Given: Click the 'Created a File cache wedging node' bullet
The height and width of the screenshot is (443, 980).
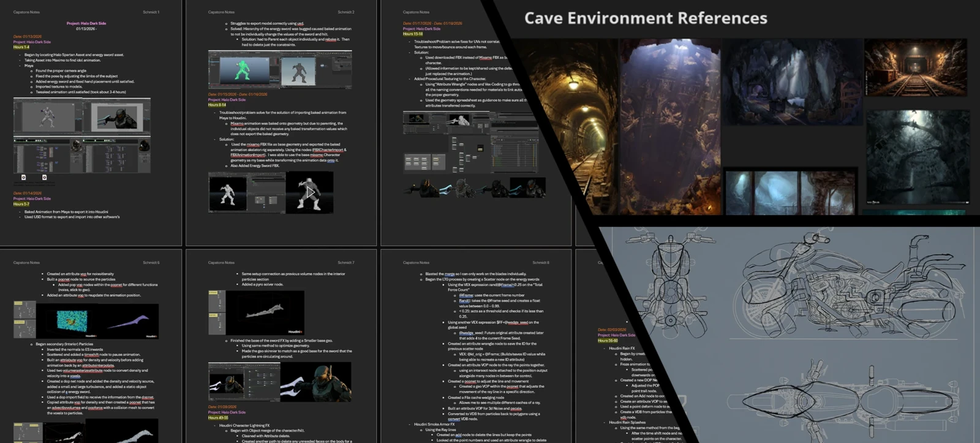Looking at the screenshot, I should pyautogui.click(x=476, y=397).
